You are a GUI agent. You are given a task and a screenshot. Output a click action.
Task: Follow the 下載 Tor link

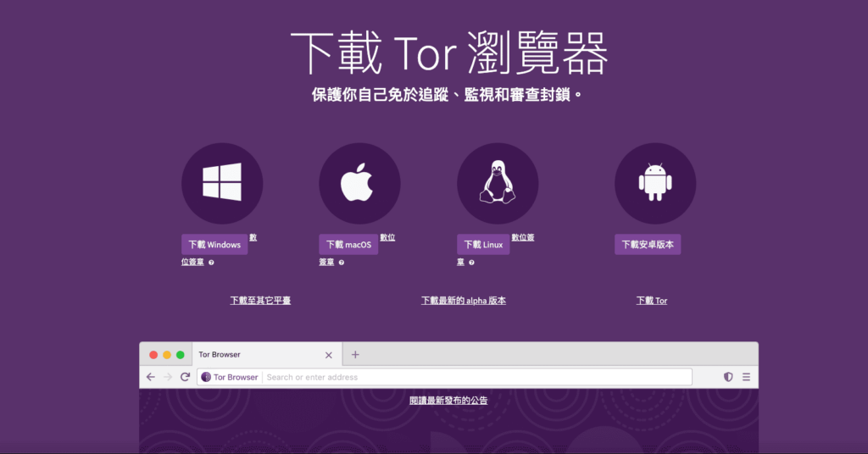[x=652, y=301]
